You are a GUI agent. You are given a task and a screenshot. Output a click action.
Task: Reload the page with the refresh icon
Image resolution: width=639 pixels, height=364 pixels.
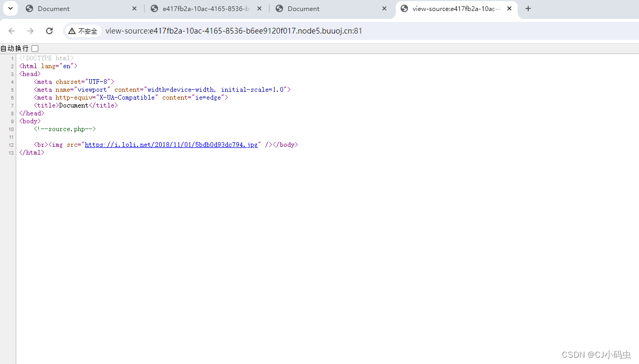49,31
